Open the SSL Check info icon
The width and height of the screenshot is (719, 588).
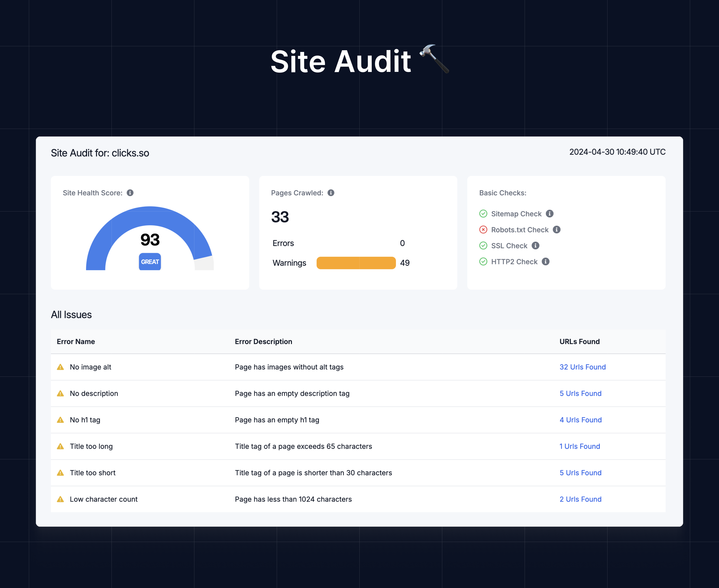click(x=535, y=246)
